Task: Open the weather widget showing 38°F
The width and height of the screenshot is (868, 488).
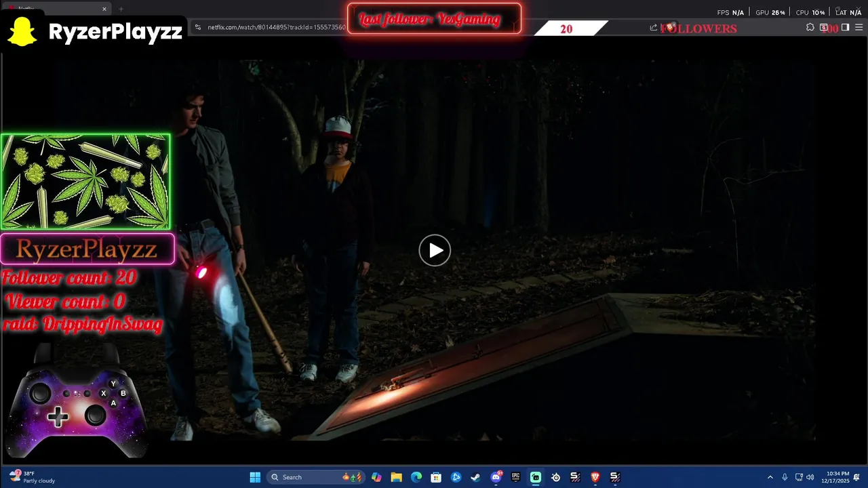Action: point(32,477)
